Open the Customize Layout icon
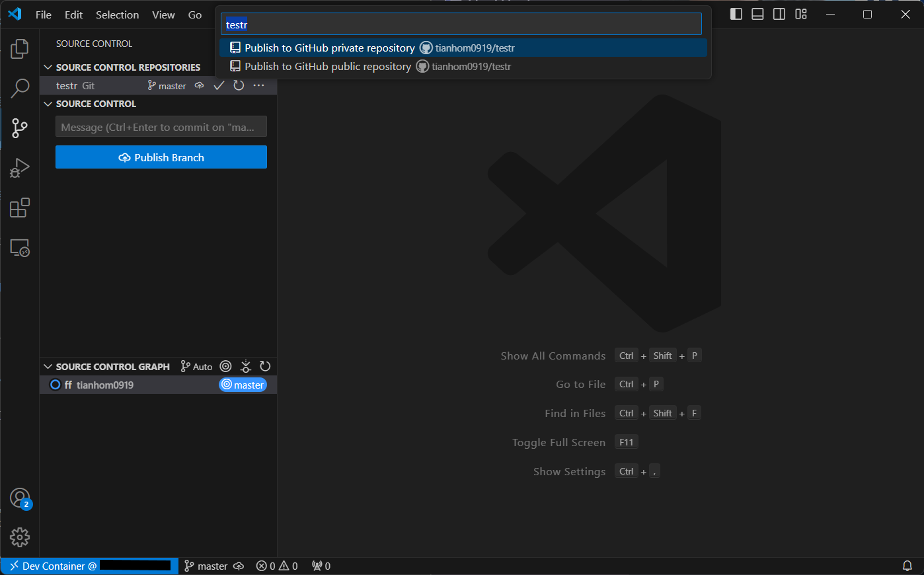The image size is (924, 575). click(x=801, y=15)
